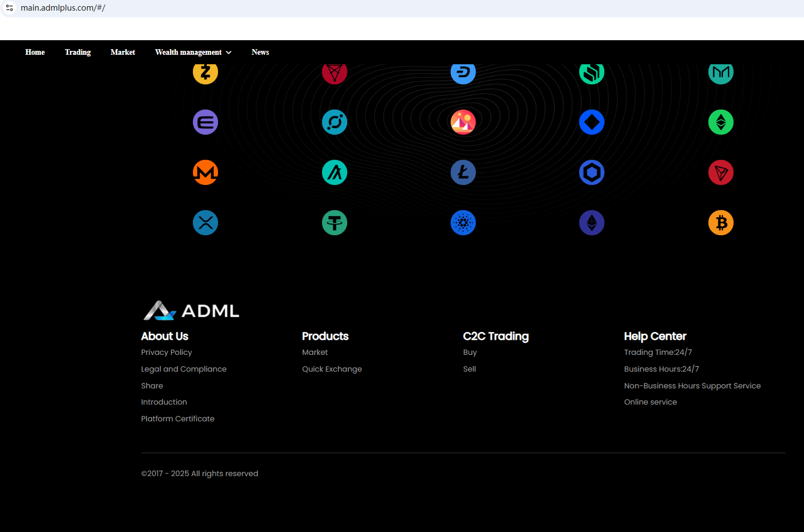This screenshot has height=532, width=804.
Task: Select the green S-shaped coin icon
Action: (592, 73)
